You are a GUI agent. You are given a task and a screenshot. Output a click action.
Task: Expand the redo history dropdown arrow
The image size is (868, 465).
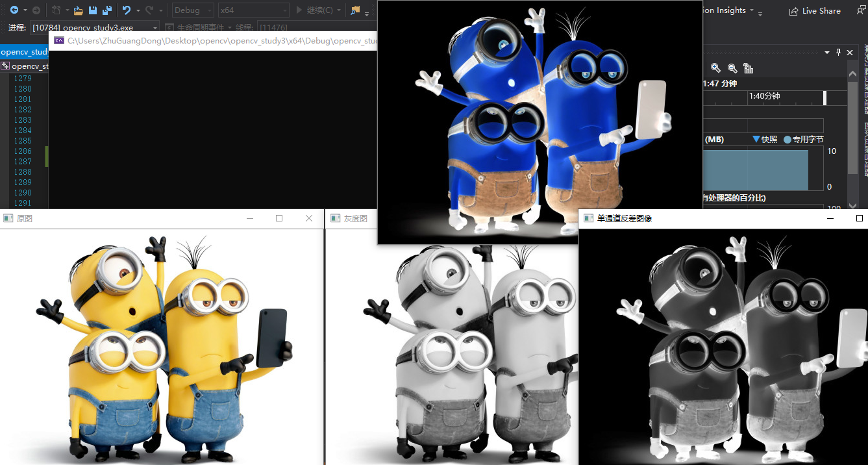160,10
